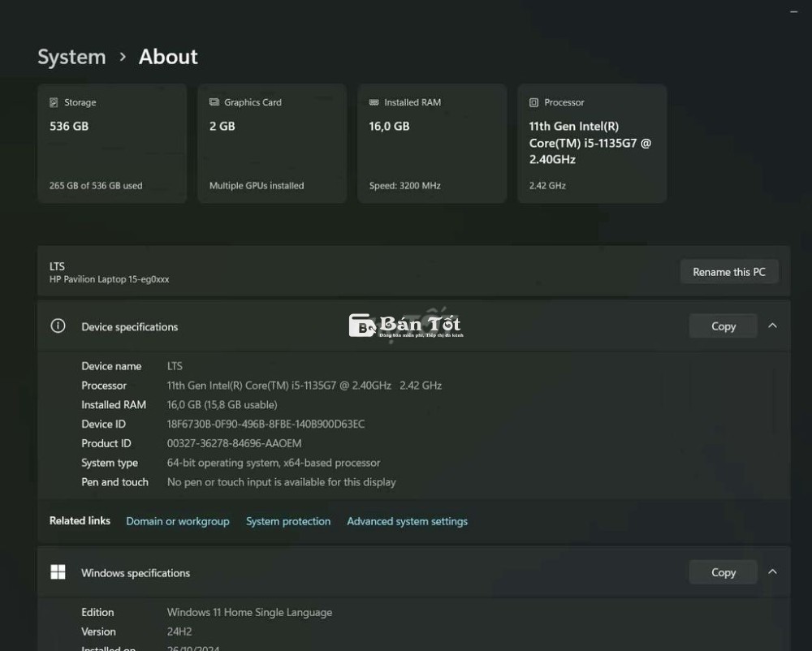
Task: Click 'Windows 11 Home Single Language' edition text
Action: [249, 612]
